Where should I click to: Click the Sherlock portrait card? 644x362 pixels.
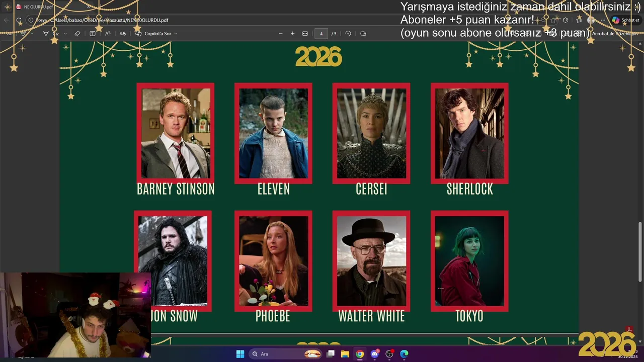tap(469, 133)
